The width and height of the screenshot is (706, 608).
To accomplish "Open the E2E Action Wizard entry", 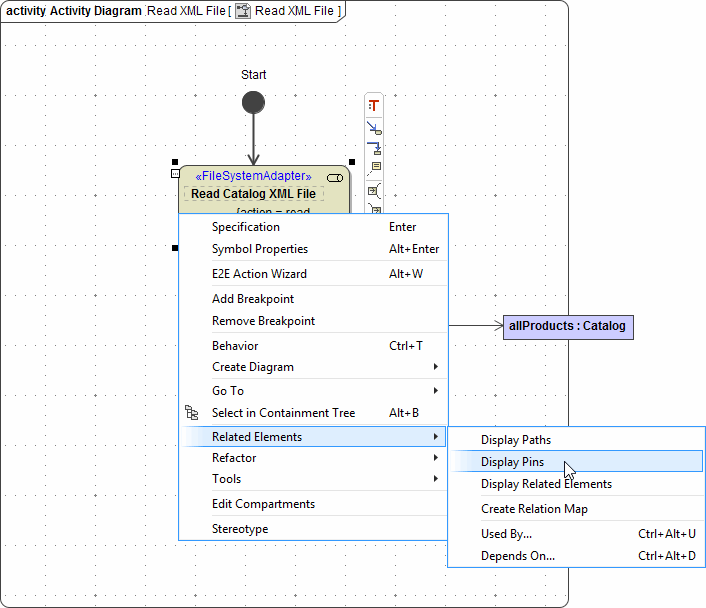I will point(259,274).
